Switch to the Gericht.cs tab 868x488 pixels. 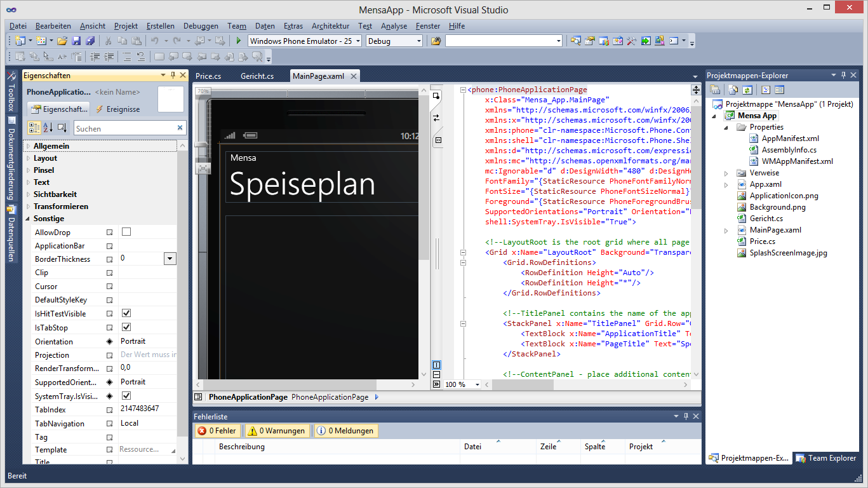pyautogui.click(x=257, y=76)
